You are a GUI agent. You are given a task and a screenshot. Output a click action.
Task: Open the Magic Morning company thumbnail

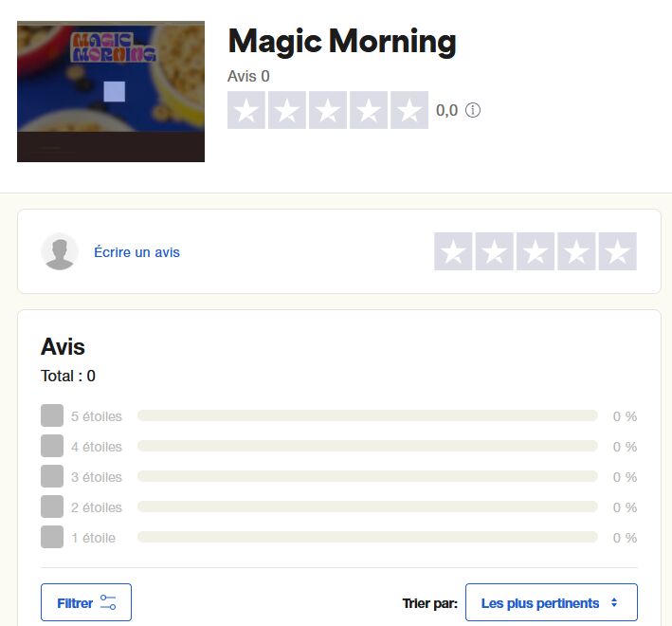tap(111, 91)
